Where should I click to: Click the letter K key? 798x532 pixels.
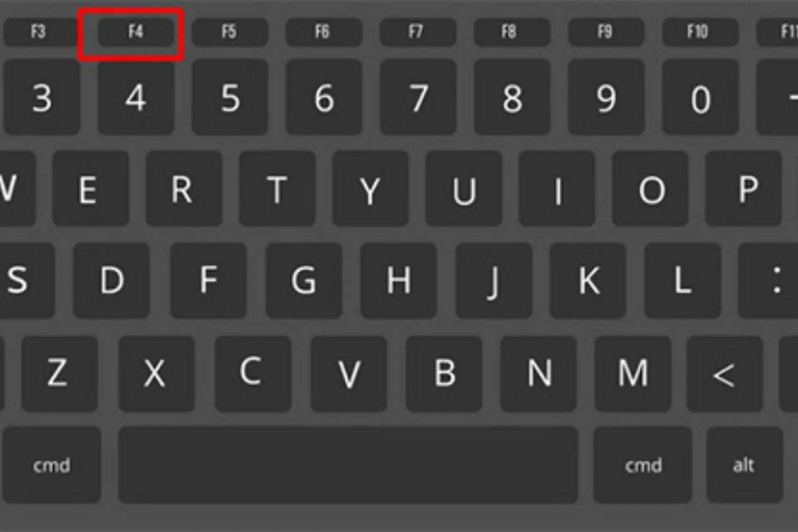588,281
